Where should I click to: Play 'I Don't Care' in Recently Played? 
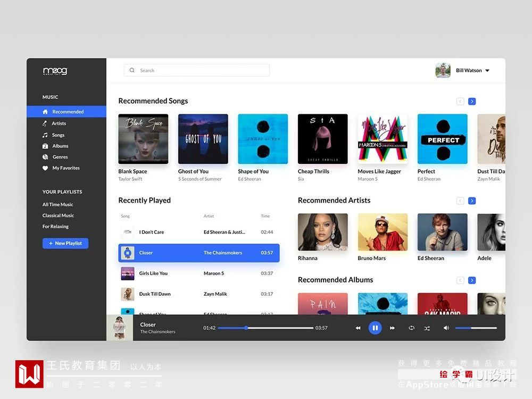click(199, 232)
